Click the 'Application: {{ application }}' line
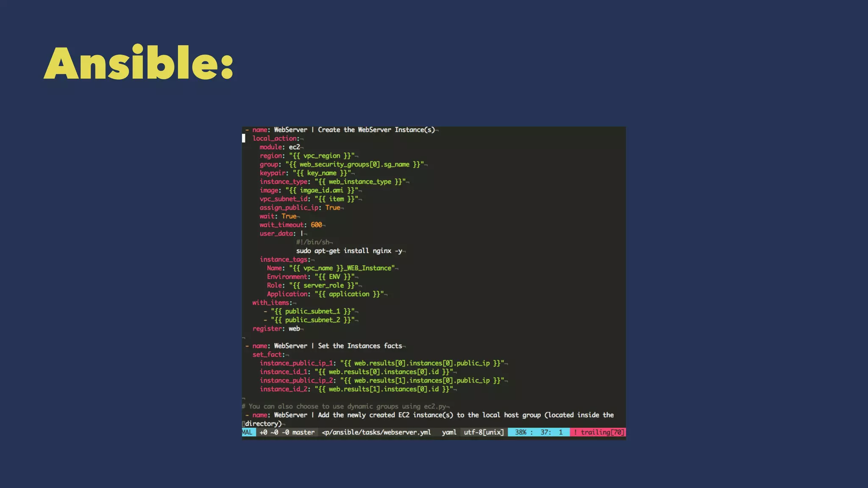The image size is (868, 488). (327, 294)
